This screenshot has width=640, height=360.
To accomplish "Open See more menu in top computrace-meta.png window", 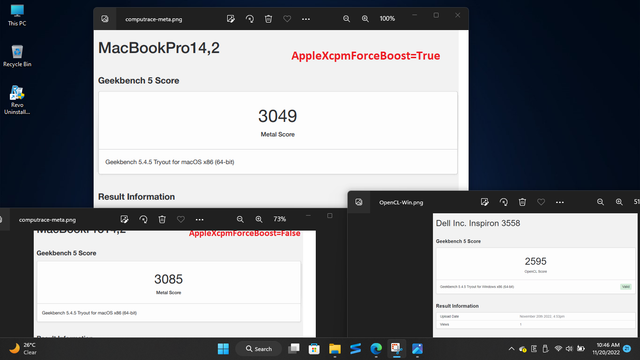I will [x=306, y=19].
